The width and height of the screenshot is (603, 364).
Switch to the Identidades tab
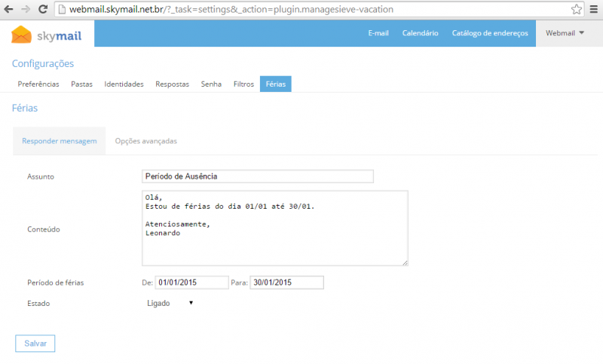(x=124, y=84)
